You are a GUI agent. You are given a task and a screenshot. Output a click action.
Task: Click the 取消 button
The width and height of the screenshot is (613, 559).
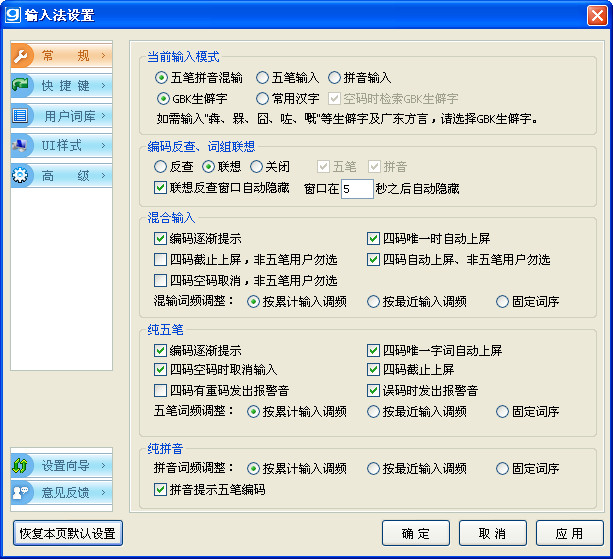[493, 533]
